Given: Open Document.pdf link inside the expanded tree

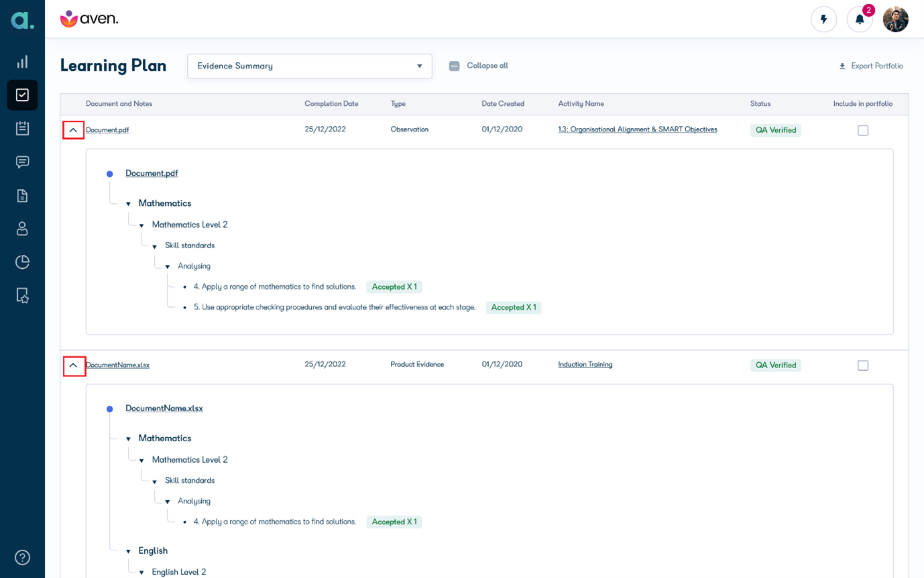Looking at the screenshot, I should 152,173.
